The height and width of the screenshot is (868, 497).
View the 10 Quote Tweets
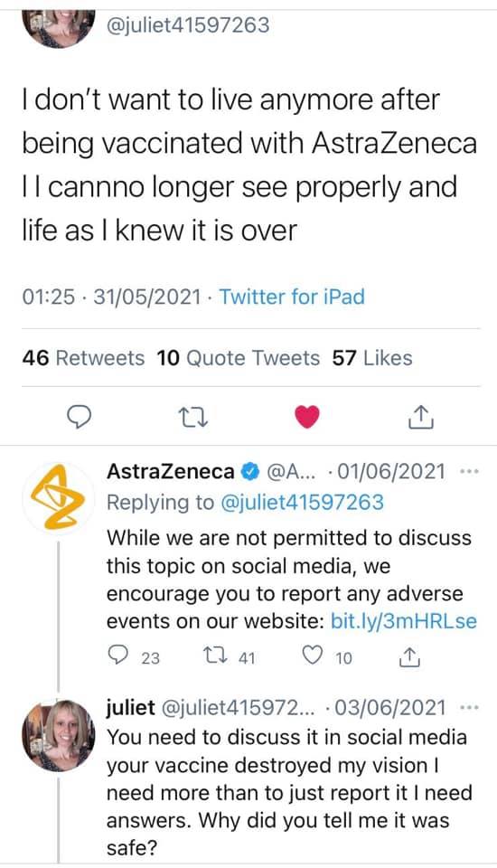[x=238, y=358]
